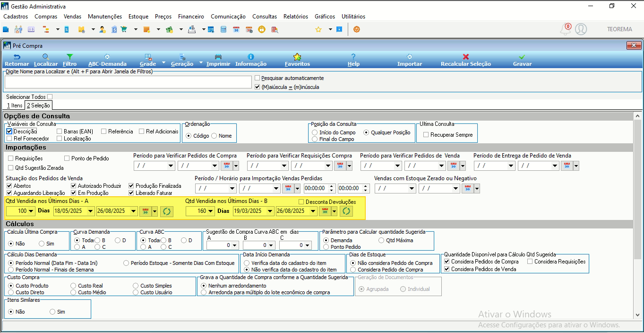Open the 18/05/2025 date dropdown
Image resolution: width=644 pixels, height=333 pixels.
pos(91,211)
